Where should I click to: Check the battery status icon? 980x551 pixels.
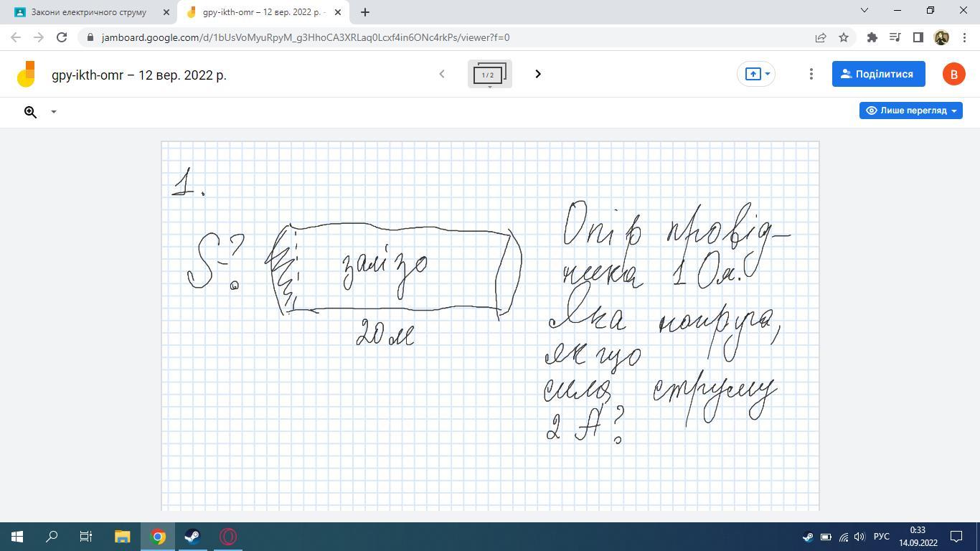coord(826,537)
